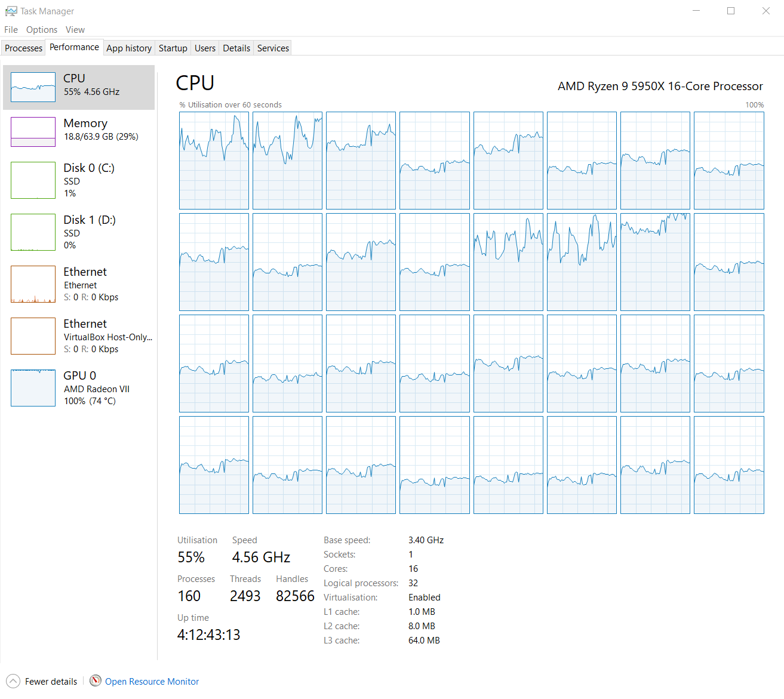
Task: Click the Fewer details collapse arrow icon
Action: [13, 681]
